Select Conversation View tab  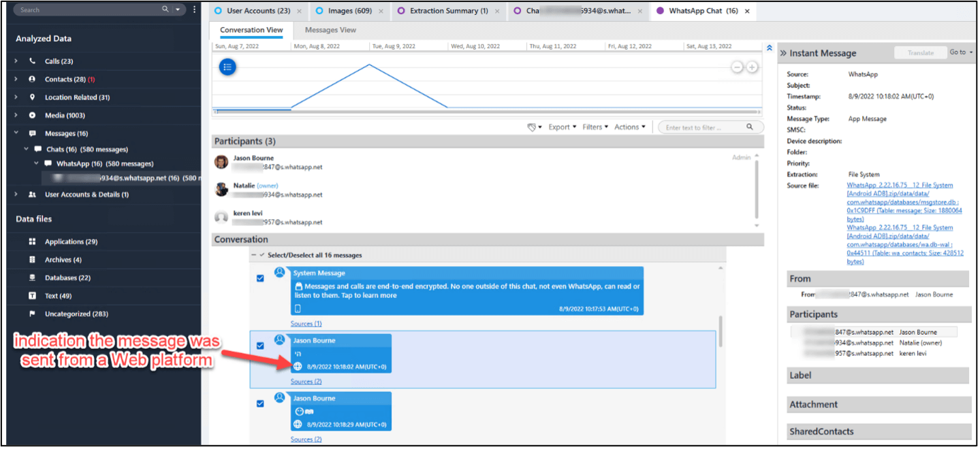251,30
